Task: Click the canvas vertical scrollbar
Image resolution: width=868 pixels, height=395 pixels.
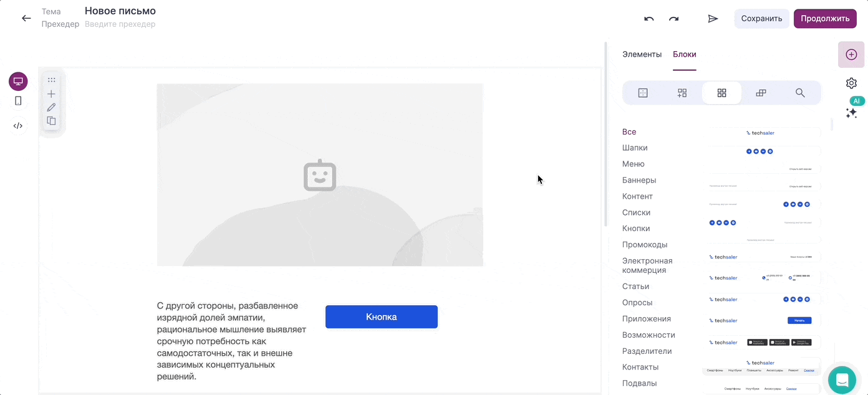Action: tap(605, 134)
